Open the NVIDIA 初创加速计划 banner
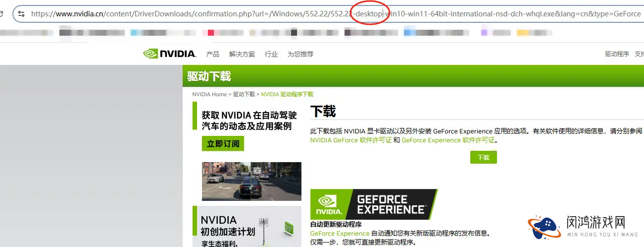This screenshot has width=644, height=247. [247, 227]
